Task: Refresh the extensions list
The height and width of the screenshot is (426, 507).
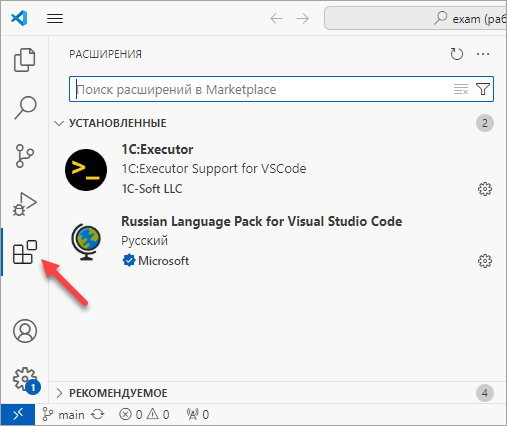Action: 456,54
